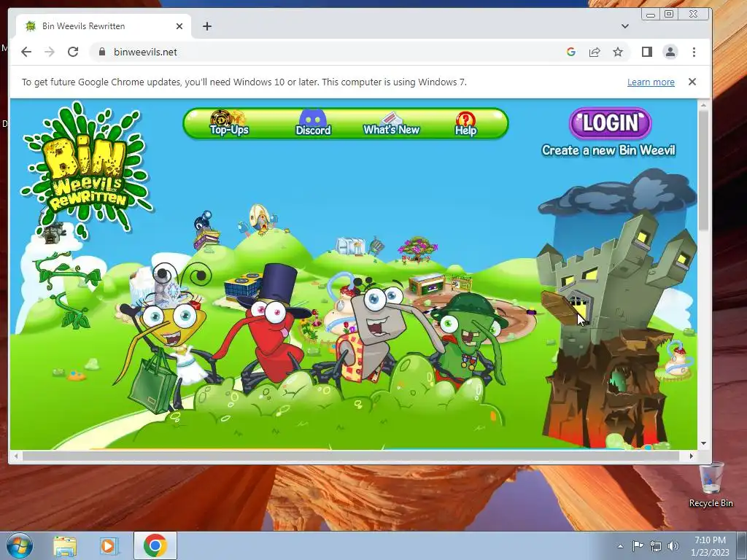Click the Action Center flag icon

[638, 545]
